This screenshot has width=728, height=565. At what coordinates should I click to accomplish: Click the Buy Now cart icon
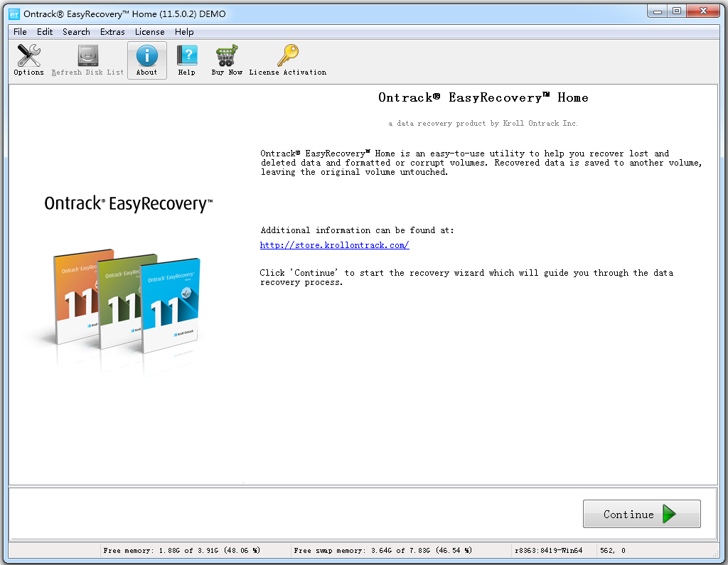coord(227,60)
